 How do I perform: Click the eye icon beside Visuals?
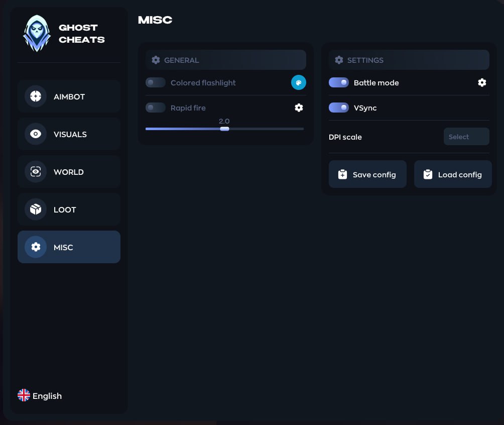pos(36,134)
